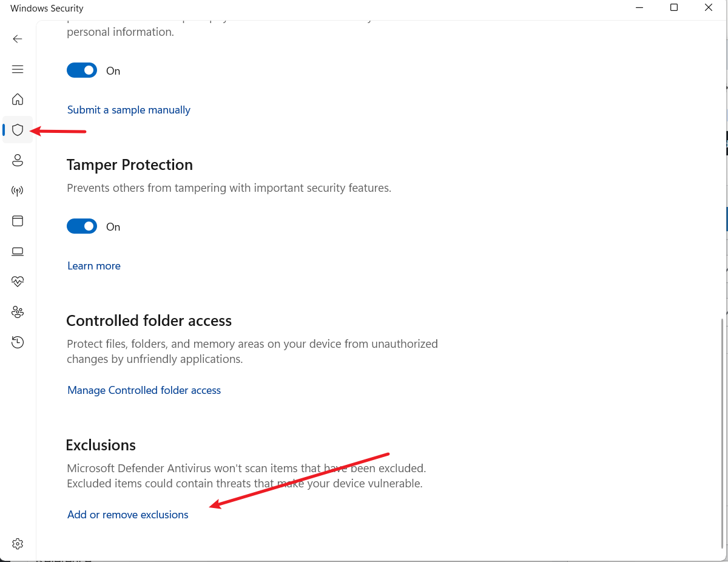Open Manage Controlled folder access link
The height and width of the screenshot is (562, 728).
pyautogui.click(x=144, y=390)
